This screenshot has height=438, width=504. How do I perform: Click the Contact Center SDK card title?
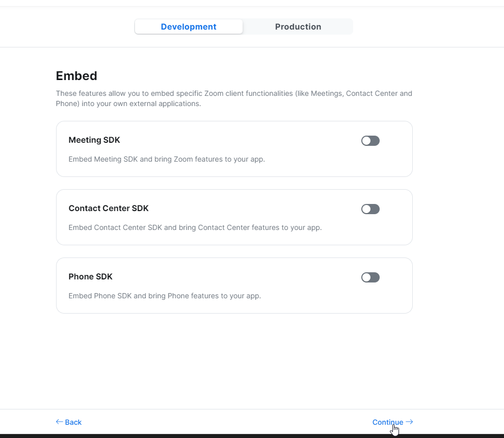(109, 208)
